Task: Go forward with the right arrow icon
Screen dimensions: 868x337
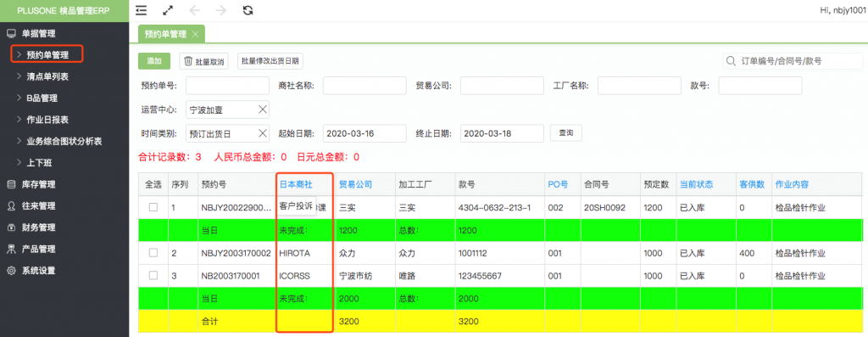Action: coord(221,10)
